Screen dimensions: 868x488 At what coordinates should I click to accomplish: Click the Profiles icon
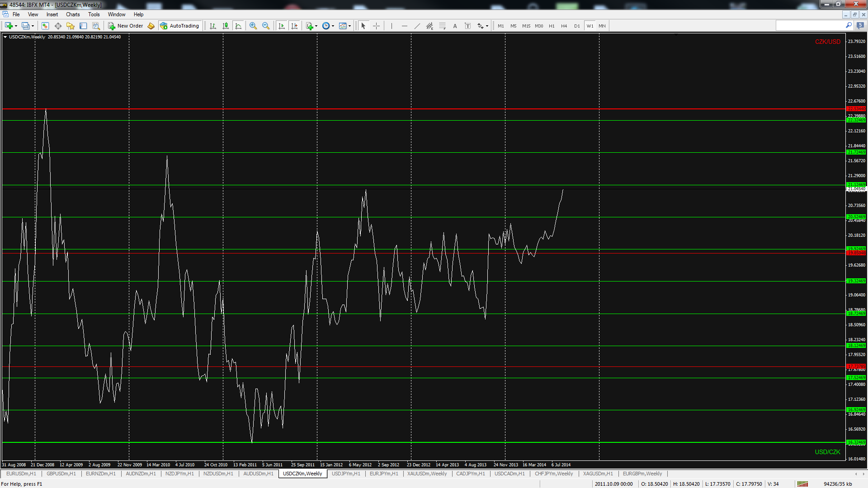tap(26, 26)
